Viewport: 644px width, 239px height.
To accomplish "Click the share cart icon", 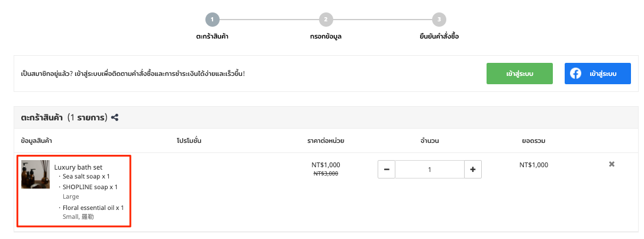I will click(x=115, y=117).
